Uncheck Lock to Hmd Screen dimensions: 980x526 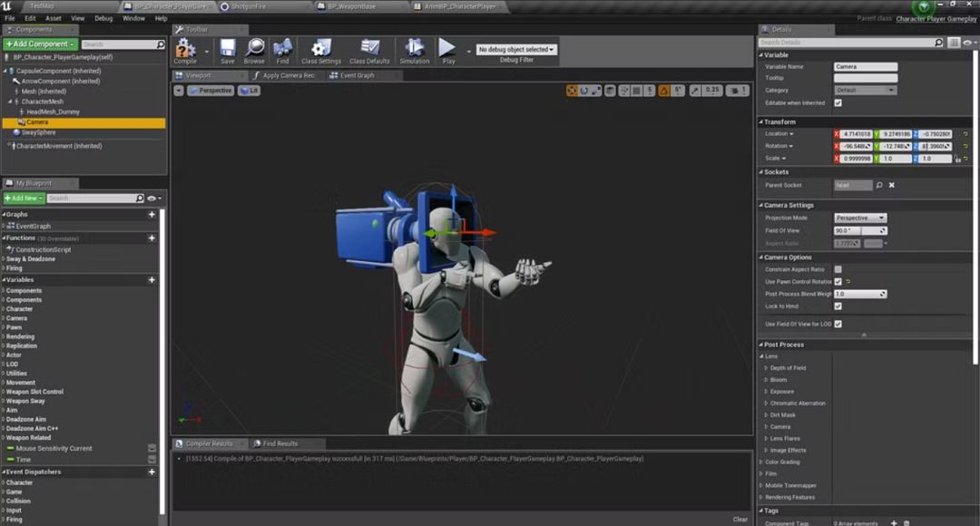(x=838, y=307)
